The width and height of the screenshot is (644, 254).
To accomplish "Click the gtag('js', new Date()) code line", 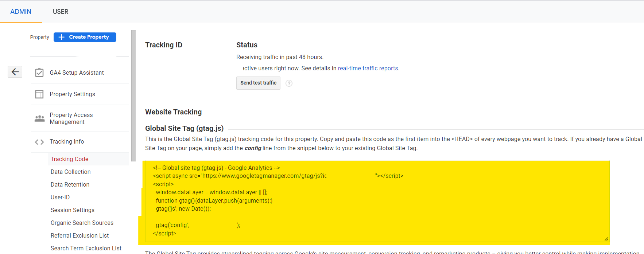I will coord(183,209).
